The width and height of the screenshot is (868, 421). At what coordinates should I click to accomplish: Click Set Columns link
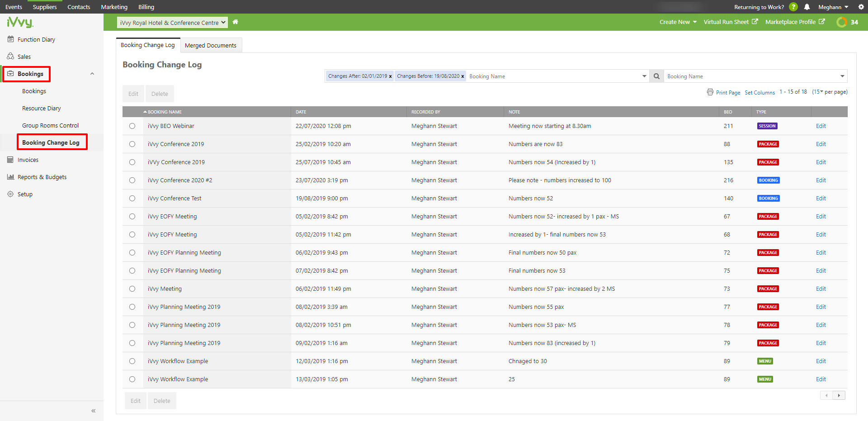click(759, 92)
